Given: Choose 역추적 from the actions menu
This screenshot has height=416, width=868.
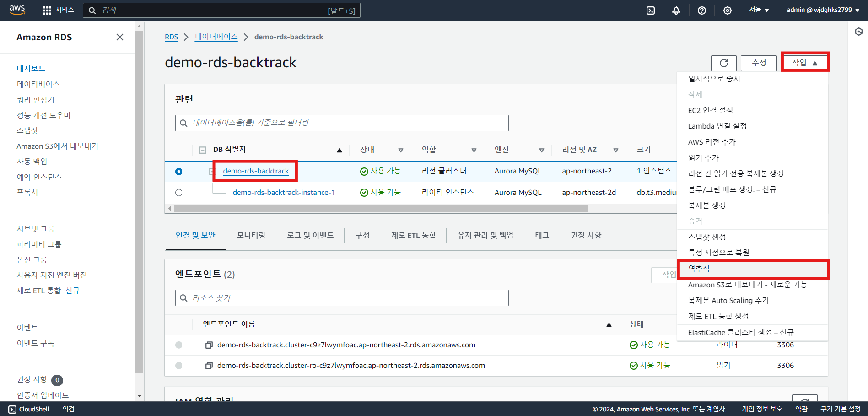Looking at the screenshot, I should click(x=752, y=269).
